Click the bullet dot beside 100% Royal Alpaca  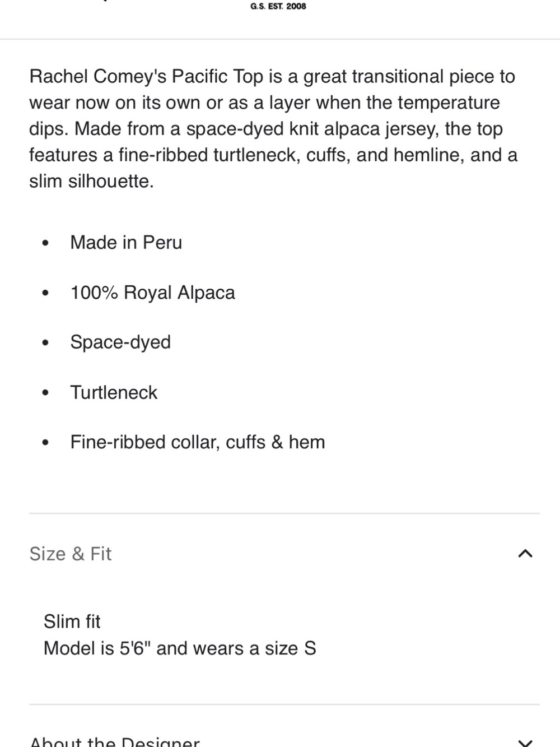coord(46,293)
